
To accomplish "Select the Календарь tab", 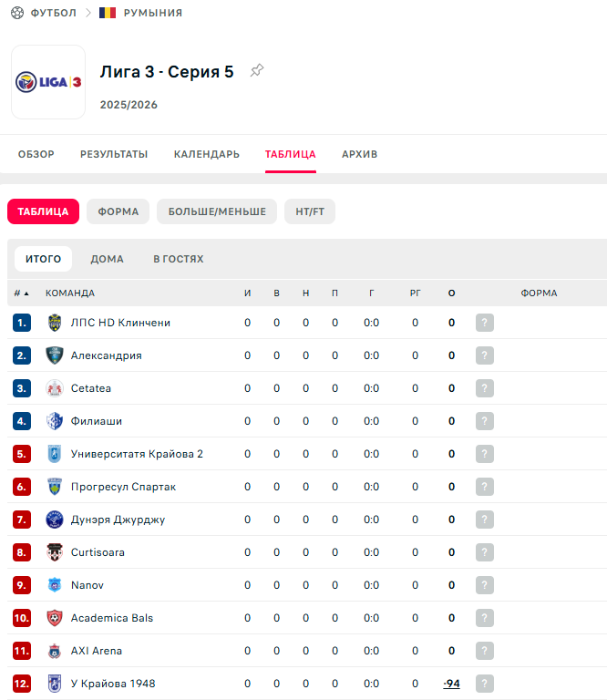I will coord(207,154).
